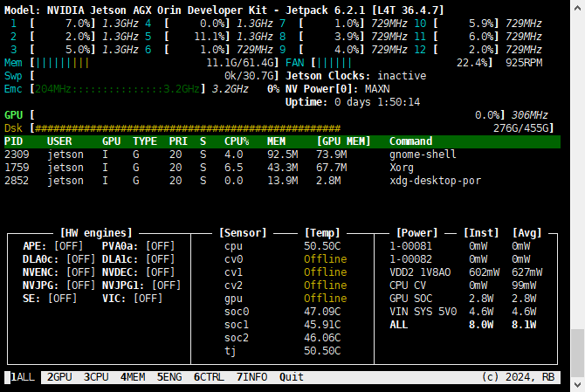Click PID 2309

pos(17,155)
